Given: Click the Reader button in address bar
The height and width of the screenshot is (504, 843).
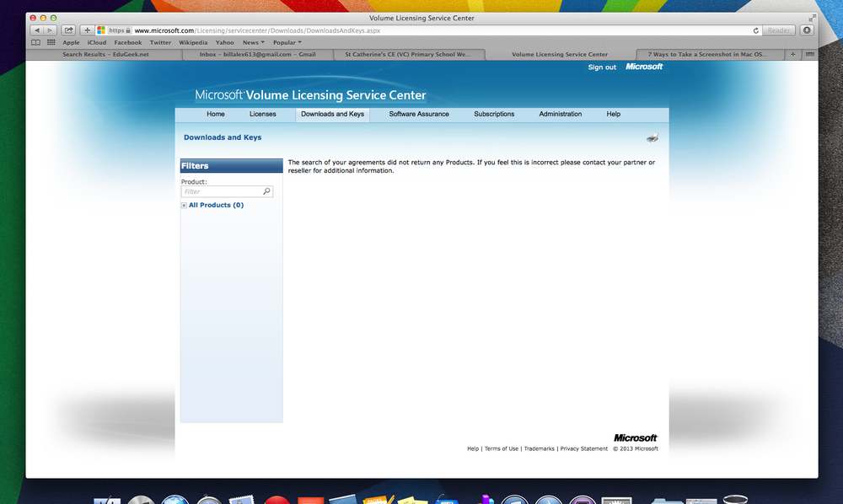Looking at the screenshot, I should pos(778,30).
